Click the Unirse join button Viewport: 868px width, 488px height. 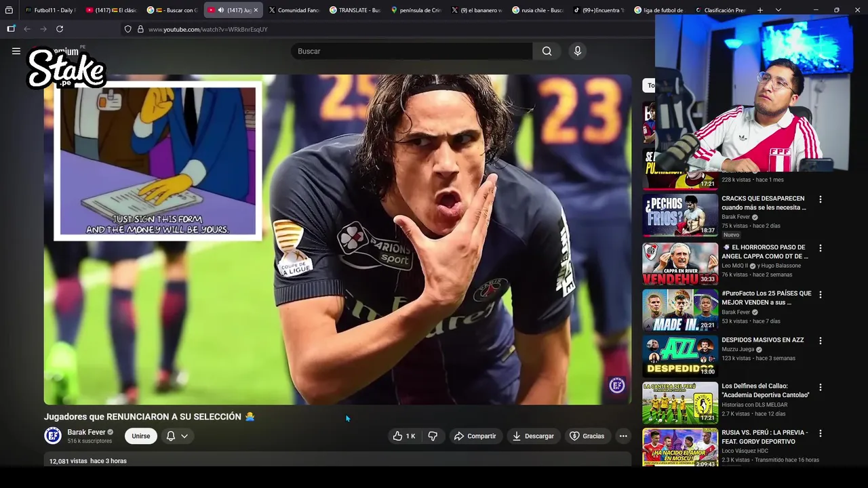[x=141, y=436]
